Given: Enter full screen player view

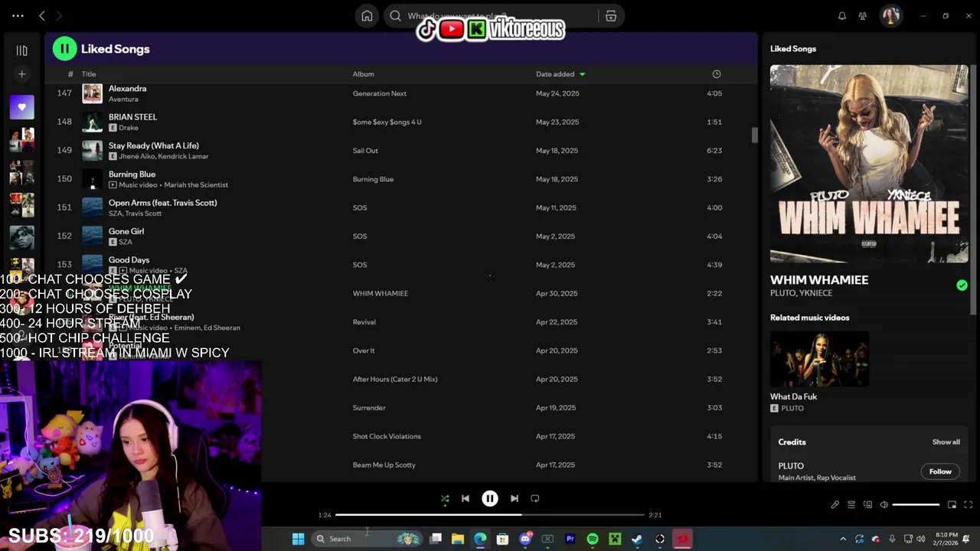Looking at the screenshot, I should pos(968,505).
